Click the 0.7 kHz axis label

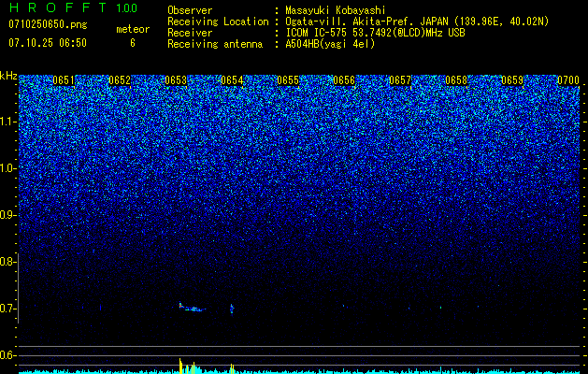pos(7,309)
